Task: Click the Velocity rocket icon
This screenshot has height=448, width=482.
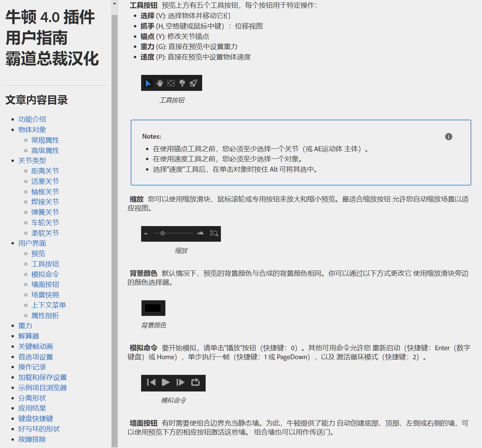Action: (193, 83)
